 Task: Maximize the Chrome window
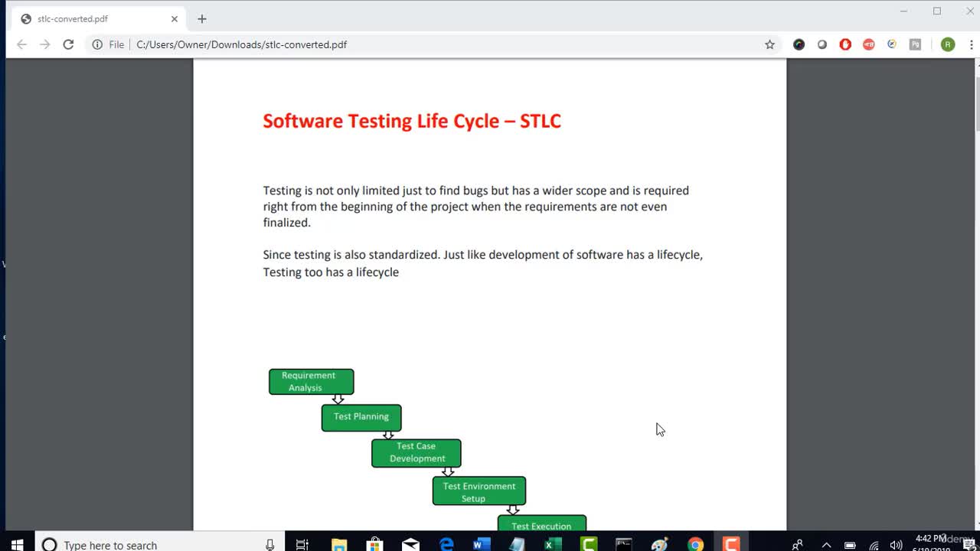click(x=937, y=11)
